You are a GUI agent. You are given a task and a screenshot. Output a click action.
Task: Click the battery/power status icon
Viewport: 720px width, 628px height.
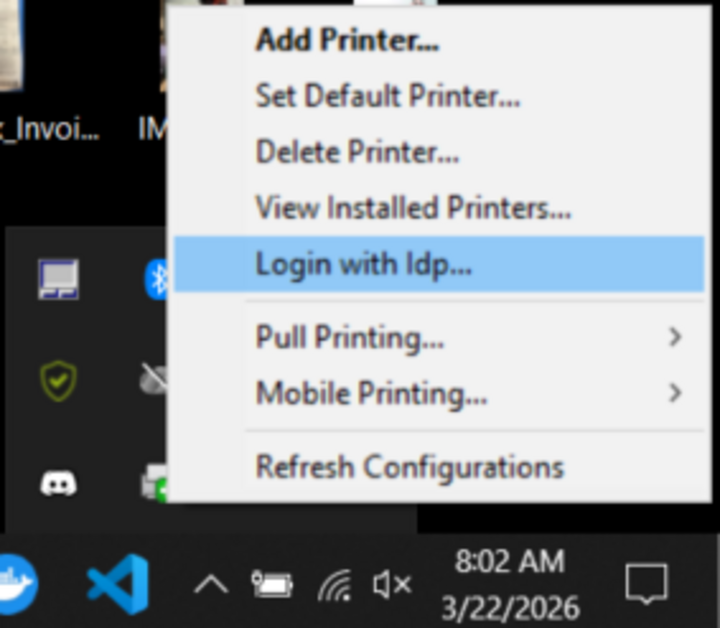coord(272,585)
